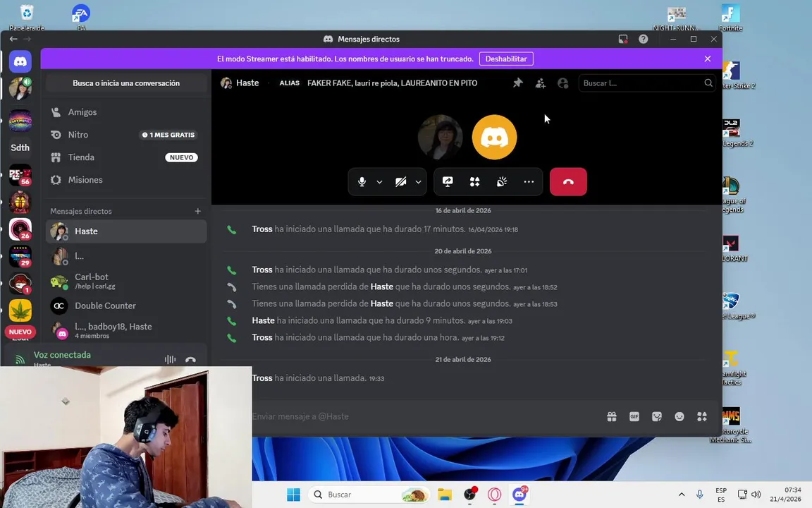Show hidden icons tray chevron
This screenshot has width=812, height=508.
click(682, 495)
